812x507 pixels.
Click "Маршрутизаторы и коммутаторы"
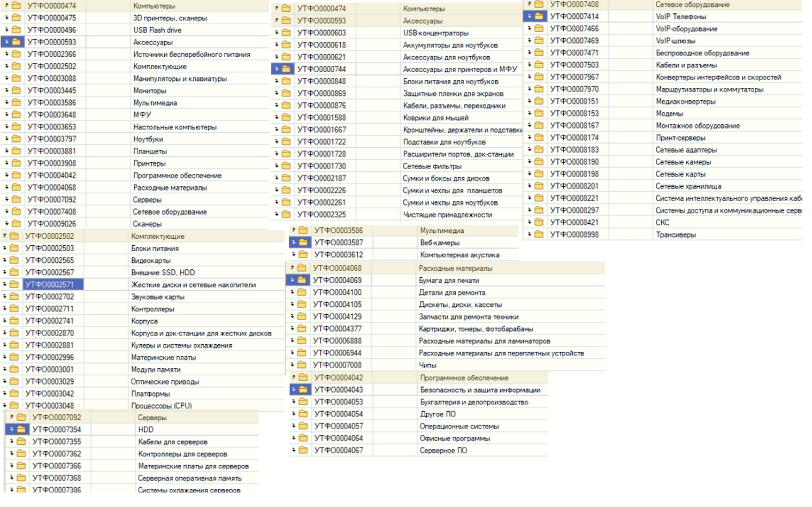coord(710,89)
